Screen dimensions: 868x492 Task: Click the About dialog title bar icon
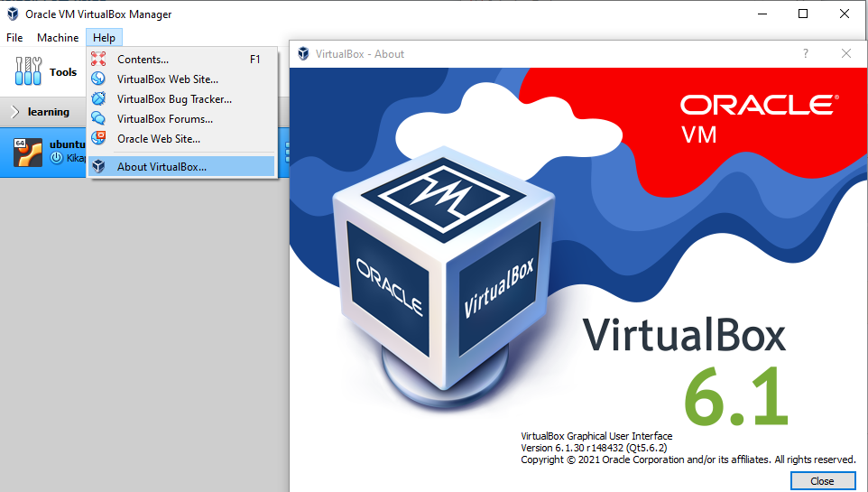[303, 54]
